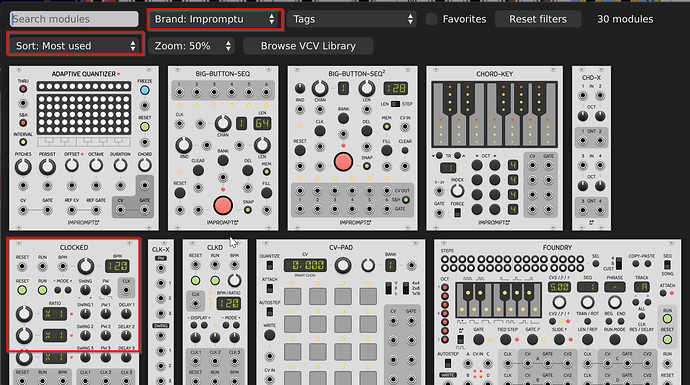Select the CLKD module thumbnail
Image resolution: width=690 pixels, height=385 pixels.
[215, 312]
